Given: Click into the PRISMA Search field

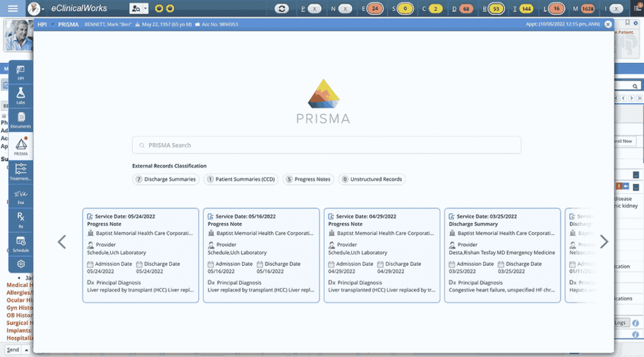Looking at the screenshot, I should click(x=326, y=145).
